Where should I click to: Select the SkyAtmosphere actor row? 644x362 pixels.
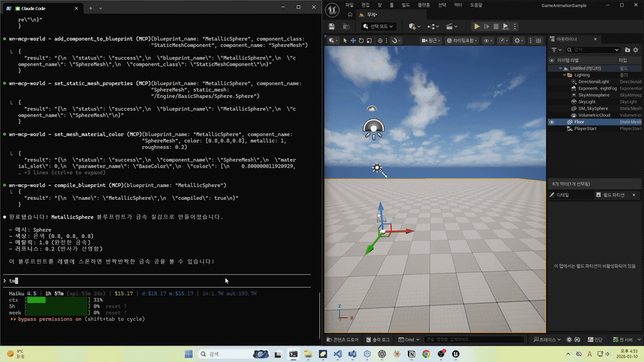(595, 95)
